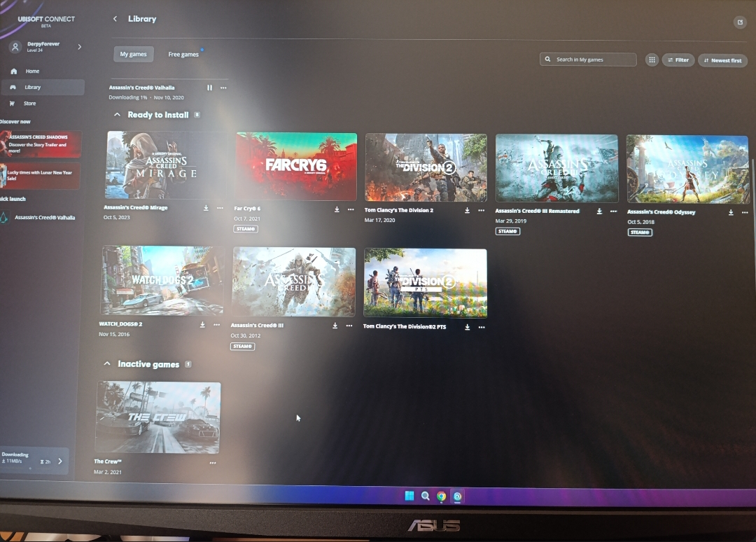Quick launch Assassin's Creed Valhalla
The width and height of the screenshot is (756, 542).
tap(38, 218)
